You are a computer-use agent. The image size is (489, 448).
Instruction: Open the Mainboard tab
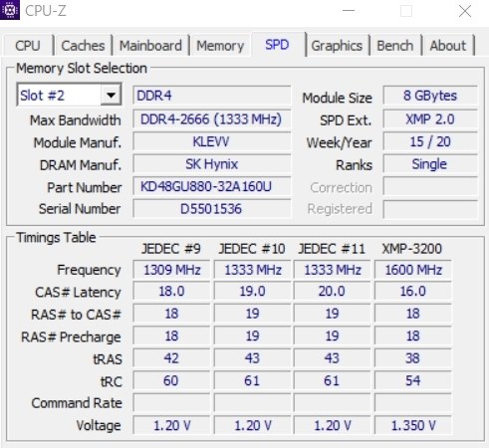coord(150,46)
